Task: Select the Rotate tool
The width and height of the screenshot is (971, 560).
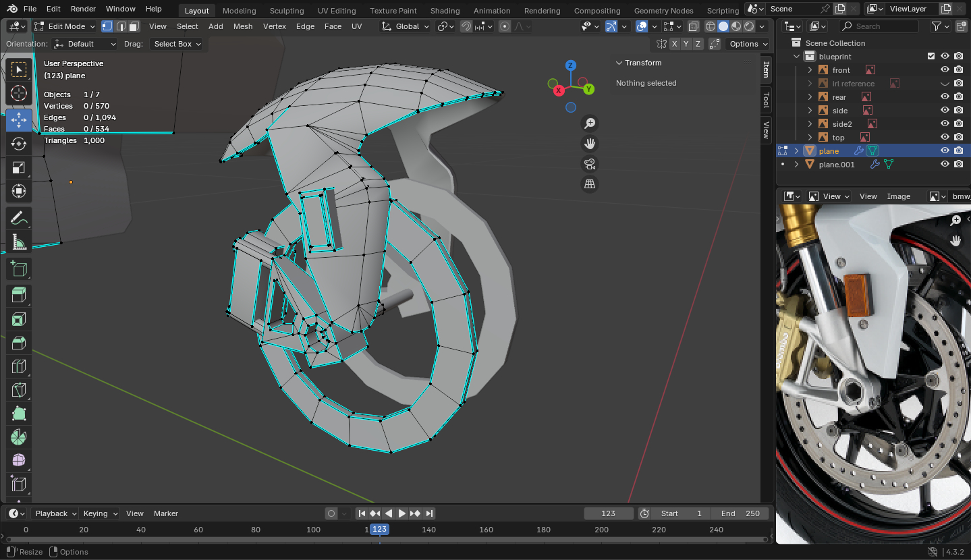Action: coord(19,144)
